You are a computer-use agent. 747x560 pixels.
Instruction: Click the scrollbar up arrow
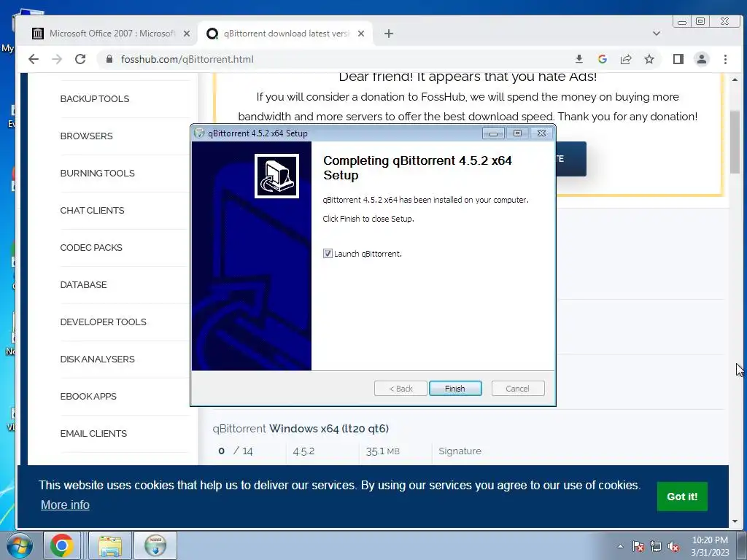click(x=735, y=79)
